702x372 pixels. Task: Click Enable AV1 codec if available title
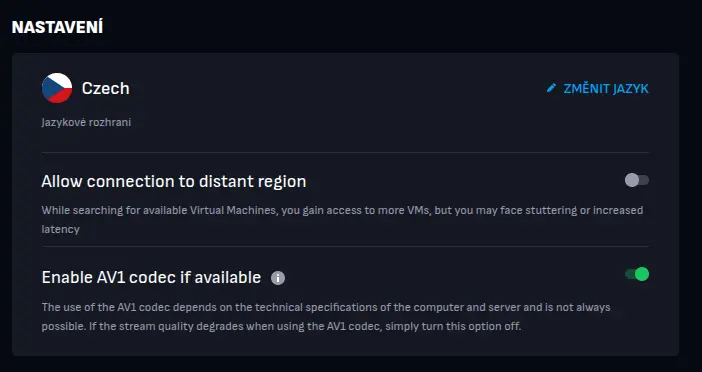pyautogui.click(x=151, y=277)
